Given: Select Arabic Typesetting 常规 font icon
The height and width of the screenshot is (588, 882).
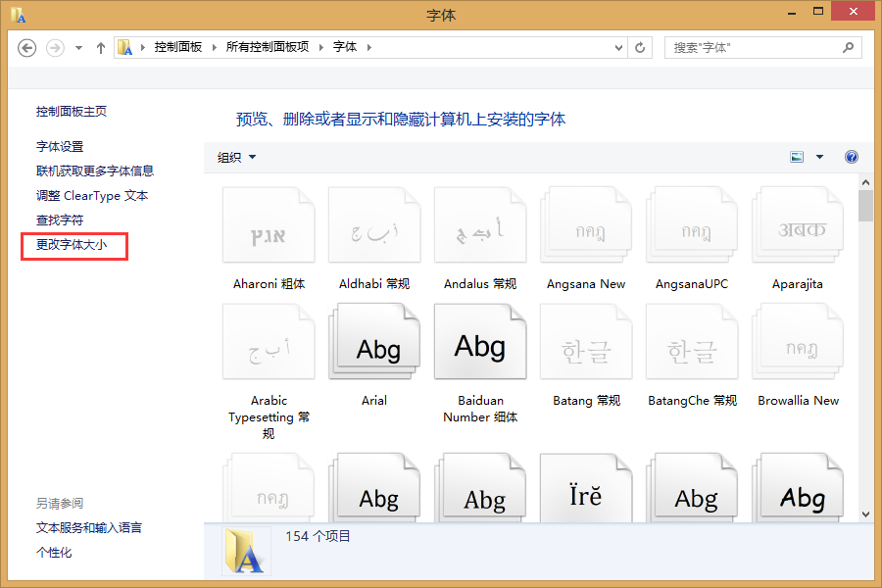Looking at the screenshot, I should (269, 342).
